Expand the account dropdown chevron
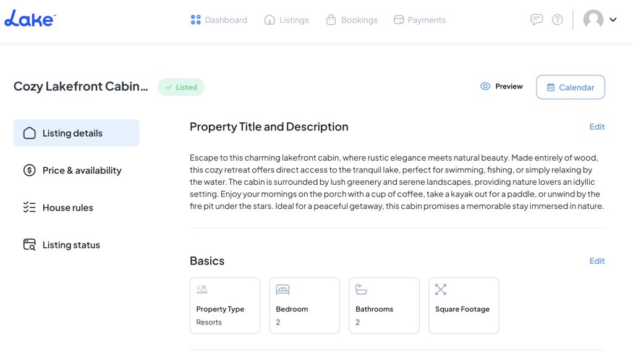This screenshot has width=633, height=364. [613, 20]
